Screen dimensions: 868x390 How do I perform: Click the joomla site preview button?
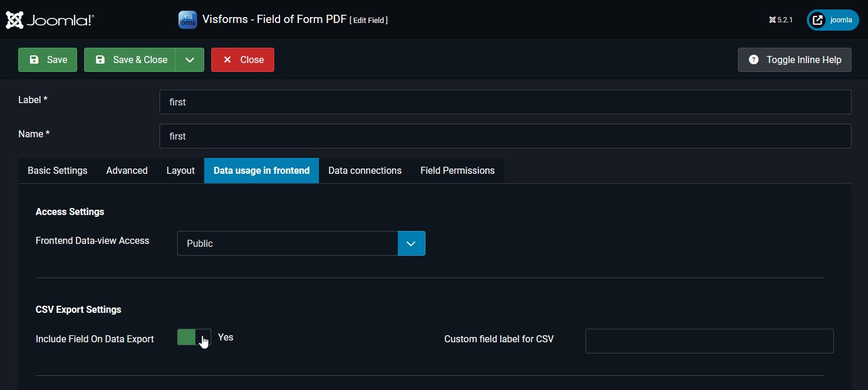832,19
